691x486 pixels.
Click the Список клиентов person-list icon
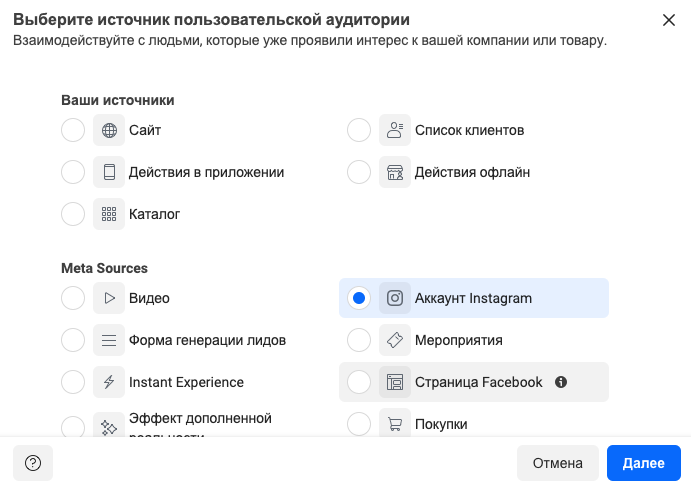[x=395, y=130]
